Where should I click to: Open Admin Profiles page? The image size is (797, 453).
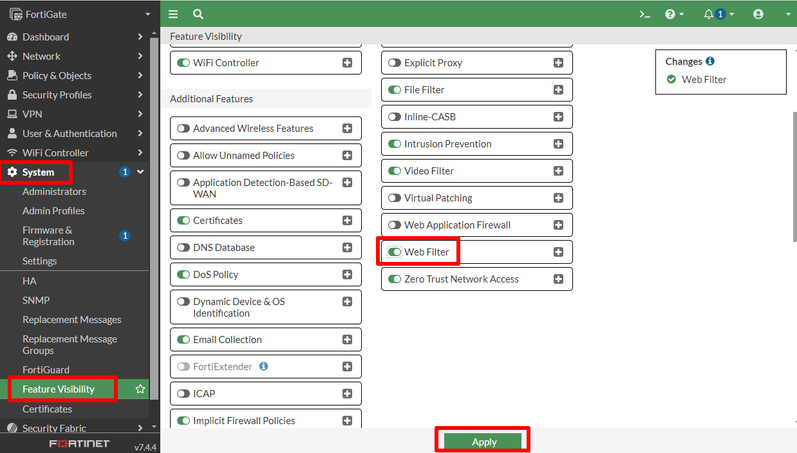(x=53, y=210)
